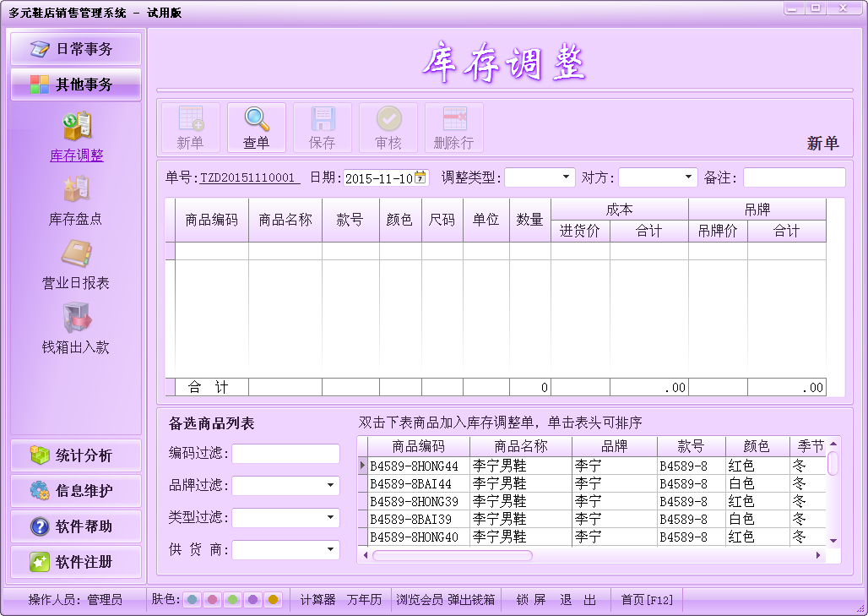Click the 操作人员: 管理员 status entry
The height and width of the screenshot is (616, 868).
[x=75, y=599]
